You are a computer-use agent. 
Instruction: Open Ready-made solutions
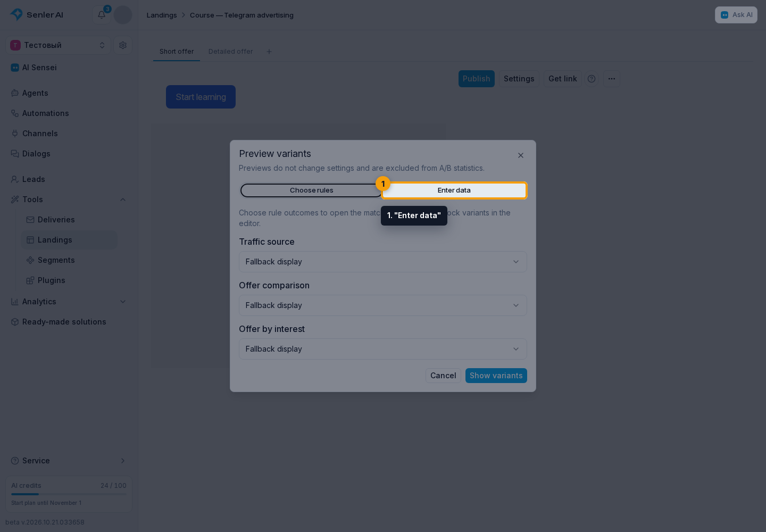point(69,322)
